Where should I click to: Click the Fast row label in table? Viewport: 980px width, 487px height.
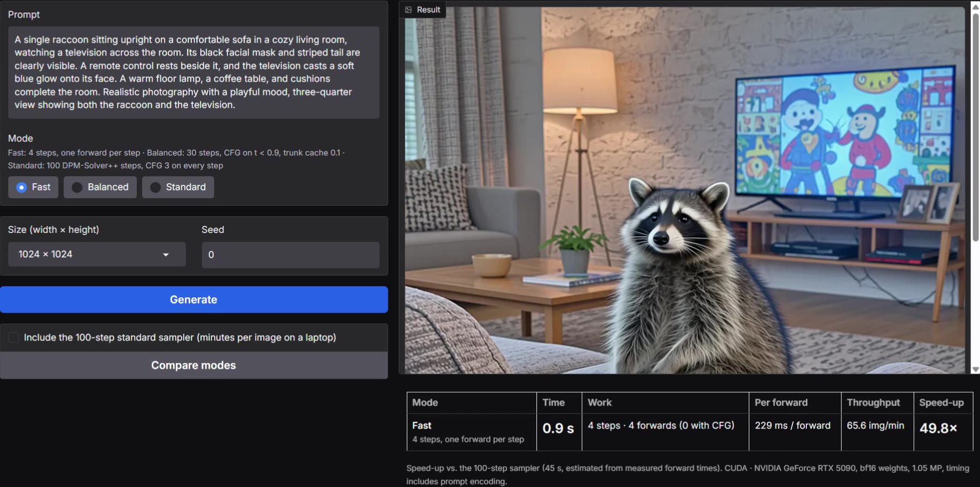[x=422, y=426]
